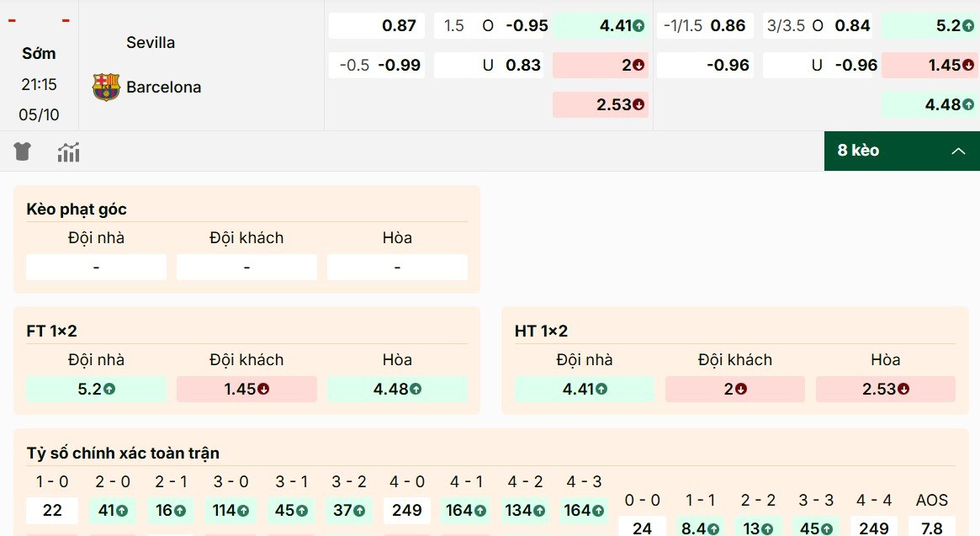Viewport: 980px width, 536px height.
Task: Pick the 0-0 correct score odds of 24
Action: [641, 529]
